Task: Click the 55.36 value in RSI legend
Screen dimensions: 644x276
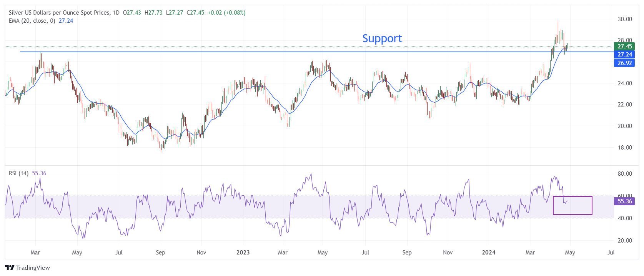Action: click(39, 173)
